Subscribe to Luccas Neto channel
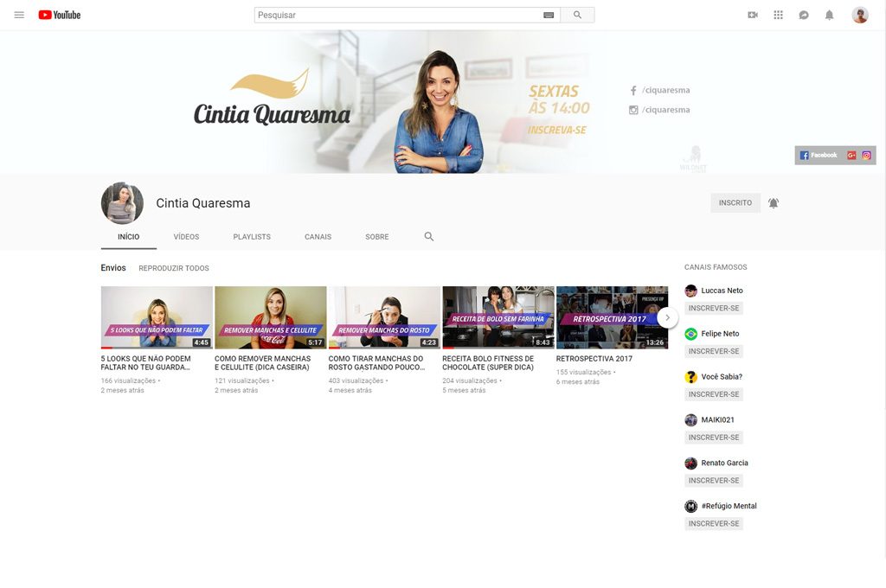 coord(714,309)
